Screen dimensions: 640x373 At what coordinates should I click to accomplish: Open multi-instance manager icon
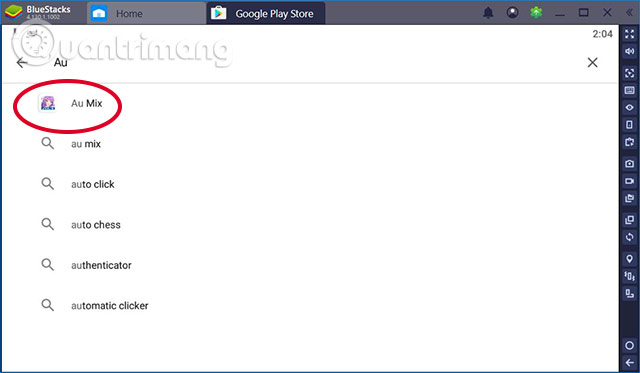(629, 220)
